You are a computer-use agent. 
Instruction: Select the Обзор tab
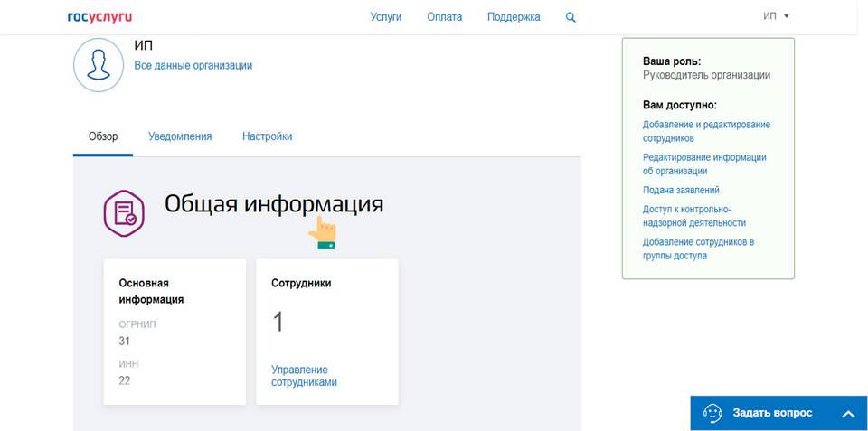103,136
